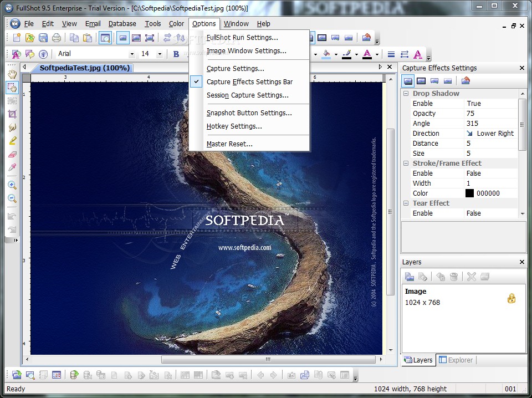Click the line style icon

point(391,54)
